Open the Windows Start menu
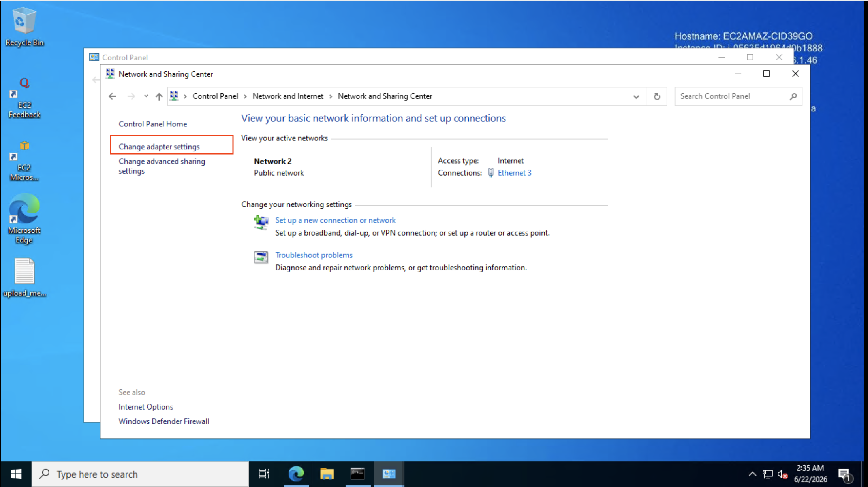The width and height of the screenshot is (868, 487). pyautogui.click(x=16, y=474)
